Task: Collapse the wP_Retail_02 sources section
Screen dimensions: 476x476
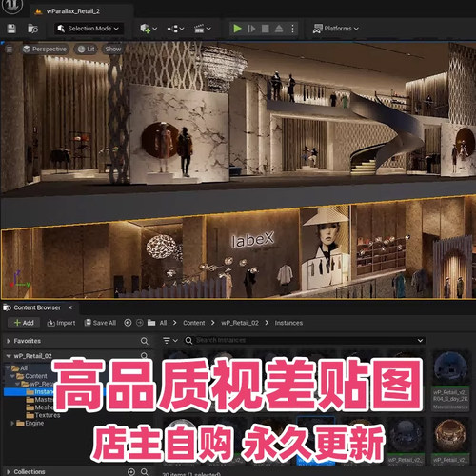Action: click(x=9, y=356)
